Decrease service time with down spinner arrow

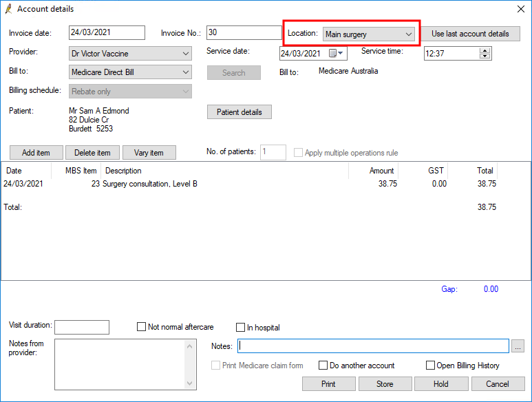(485, 56)
